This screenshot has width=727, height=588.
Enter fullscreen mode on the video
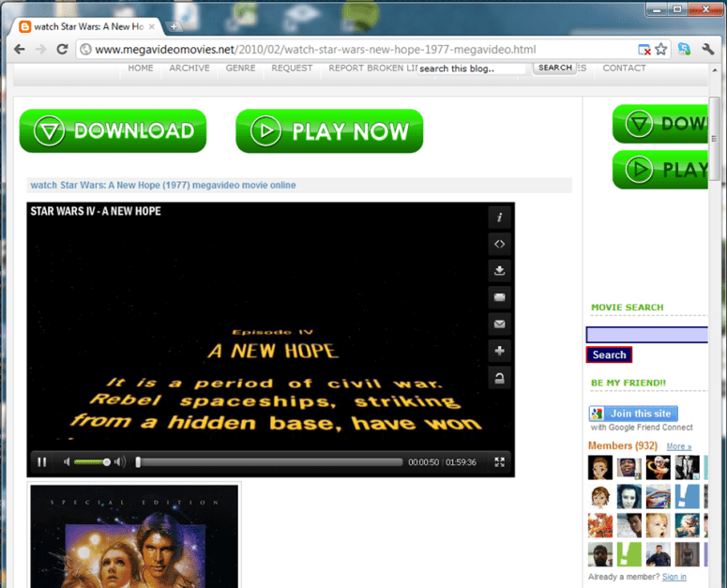coord(500,461)
